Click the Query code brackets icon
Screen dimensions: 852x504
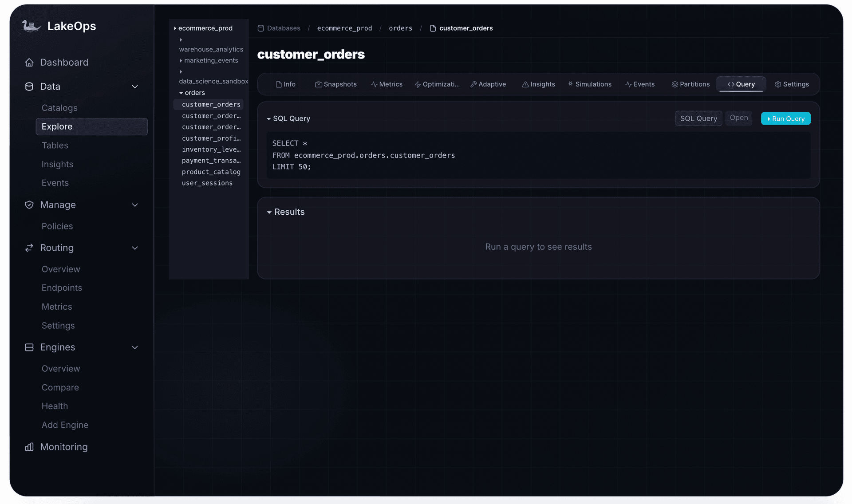(x=731, y=84)
